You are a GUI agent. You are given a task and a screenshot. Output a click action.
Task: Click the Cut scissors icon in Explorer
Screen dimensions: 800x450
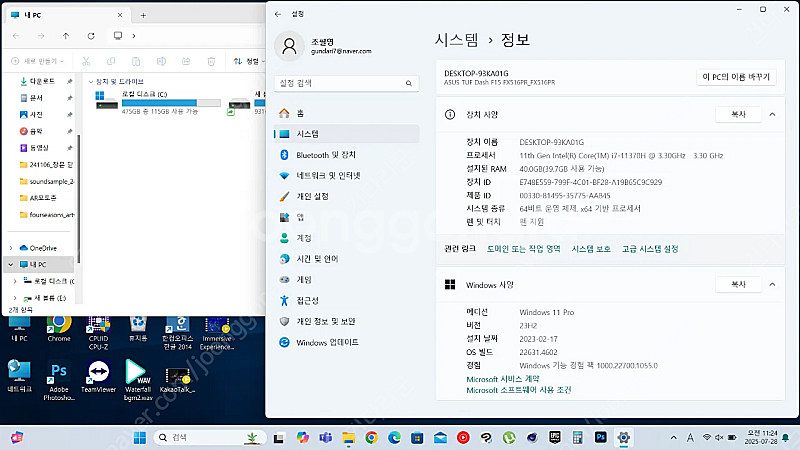(x=86, y=61)
